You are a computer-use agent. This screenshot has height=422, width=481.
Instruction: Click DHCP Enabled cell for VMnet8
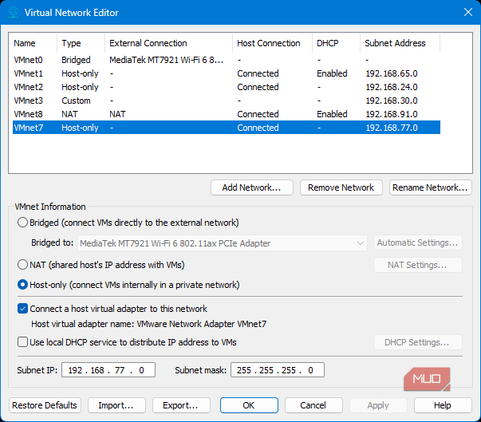click(332, 114)
